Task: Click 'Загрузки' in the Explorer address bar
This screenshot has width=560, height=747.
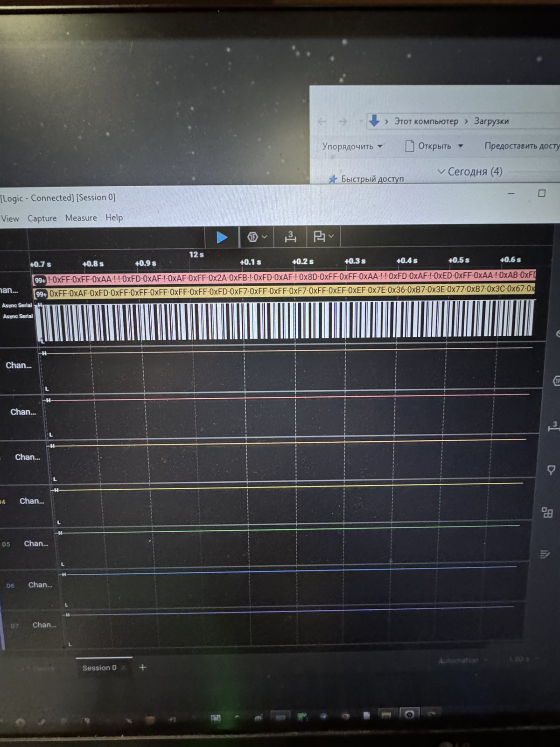Action: click(491, 121)
